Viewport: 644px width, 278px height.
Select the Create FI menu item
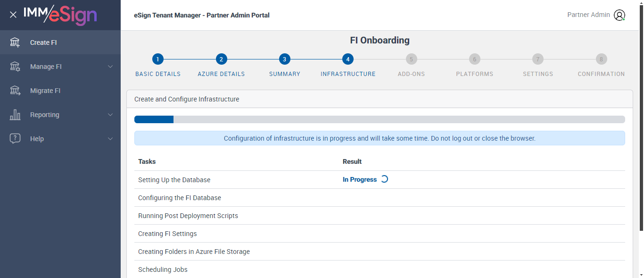tap(43, 42)
